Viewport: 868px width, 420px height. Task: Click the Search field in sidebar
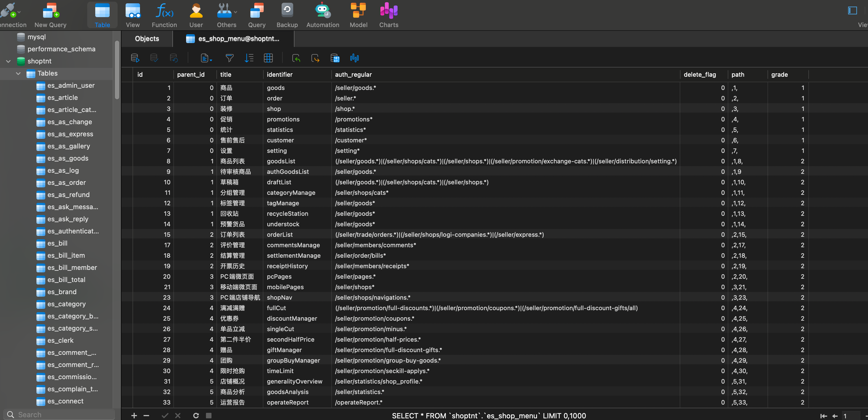click(59, 414)
